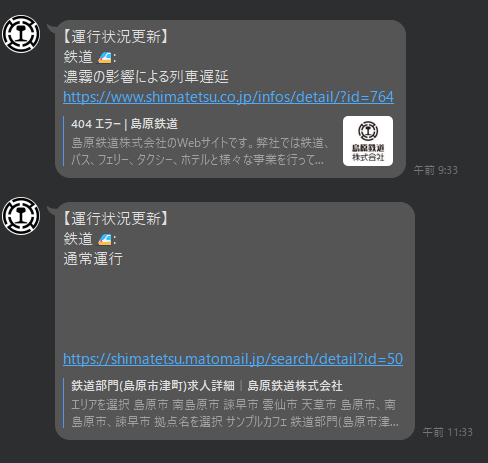Click the sender avatar on the second message
This screenshot has height=463, width=488.
[21, 216]
